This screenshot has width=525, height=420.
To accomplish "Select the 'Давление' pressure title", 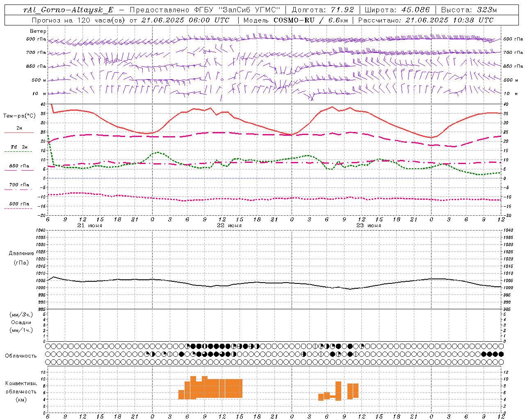I will pyautogui.click(x=21, y=253).
